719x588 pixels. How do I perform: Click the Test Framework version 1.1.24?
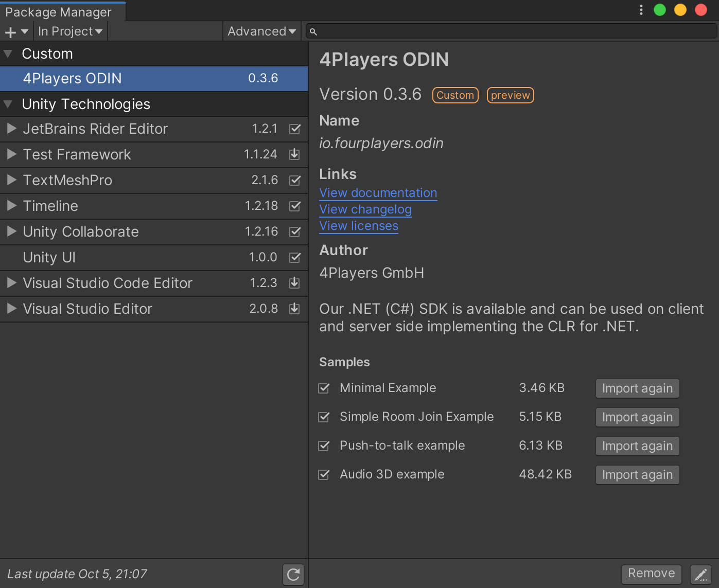coord(260,154)
